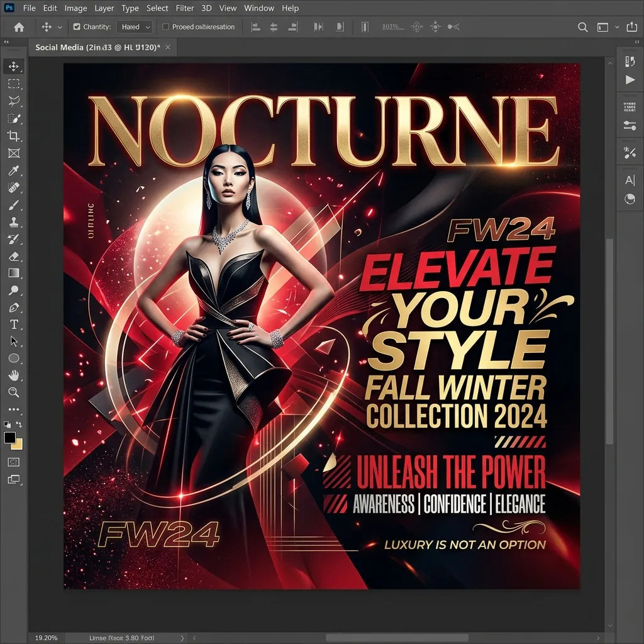
Task: Select the Frame tool
Action: (x=14, y=153)
